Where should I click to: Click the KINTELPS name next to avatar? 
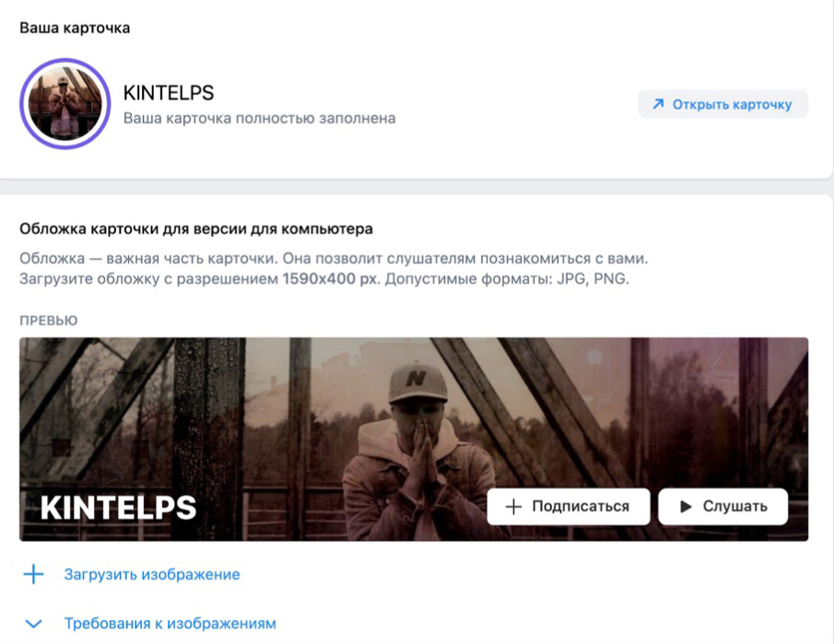(168, 93)
